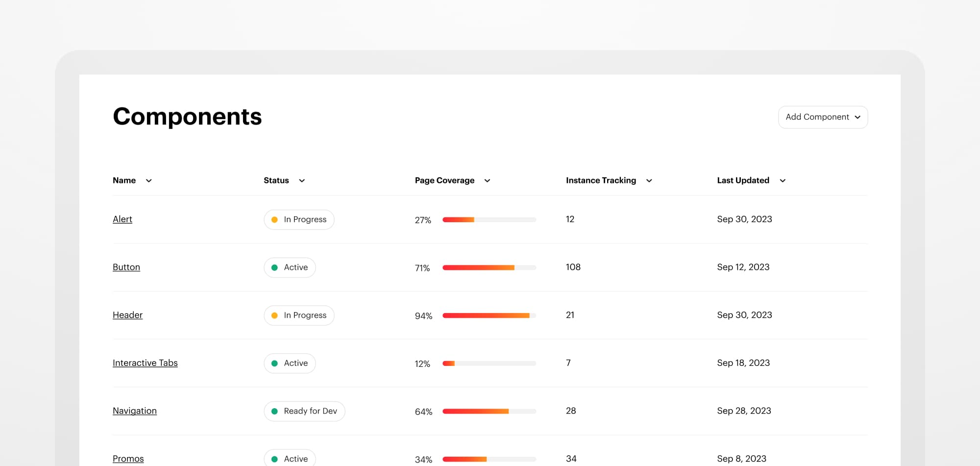Click the 71% coverage bar for Button
Screen dimensions: 980x466
click(x=489, y=268)
